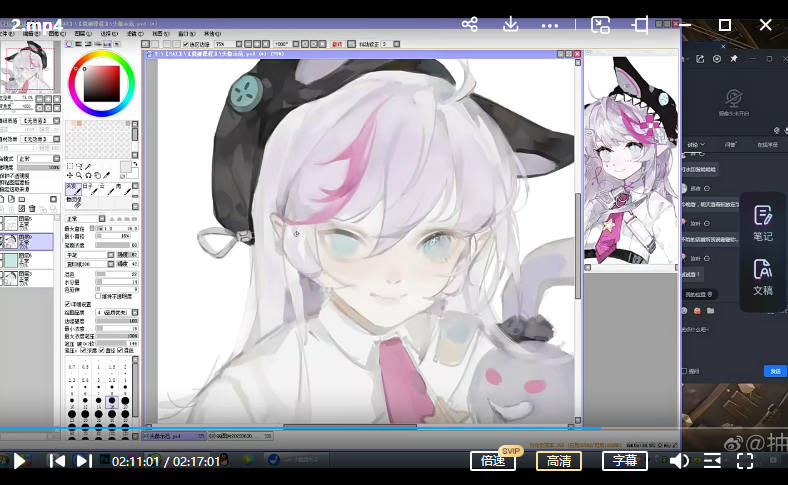Open the three-dot more options menu
The width and height of the screenshot is (788, 485).
tap(550, 24)
